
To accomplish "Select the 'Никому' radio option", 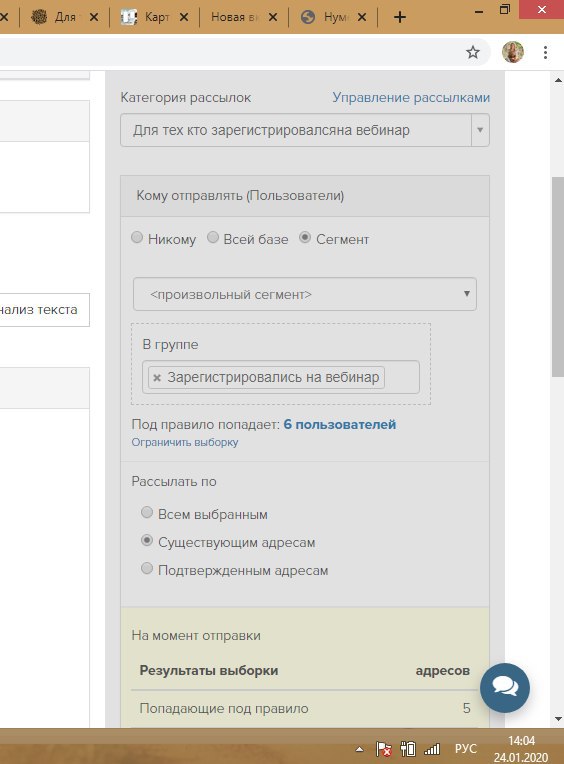I will pyautogui.click(x=137, y=237).
